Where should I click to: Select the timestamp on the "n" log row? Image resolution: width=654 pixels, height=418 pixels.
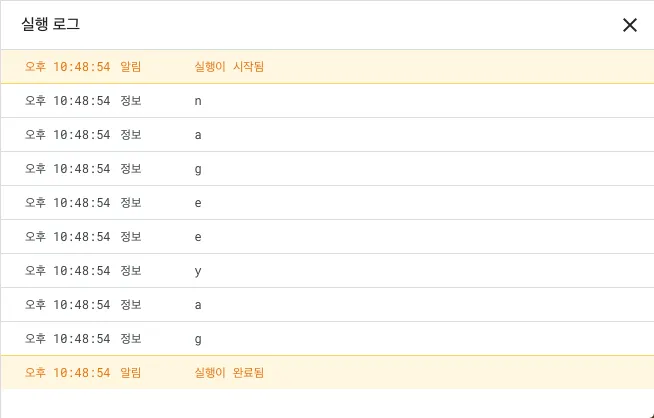pos(67,101)
